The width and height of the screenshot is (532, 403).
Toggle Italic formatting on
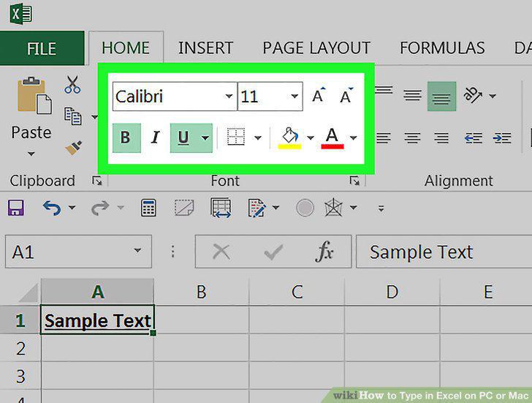[155, 138]
